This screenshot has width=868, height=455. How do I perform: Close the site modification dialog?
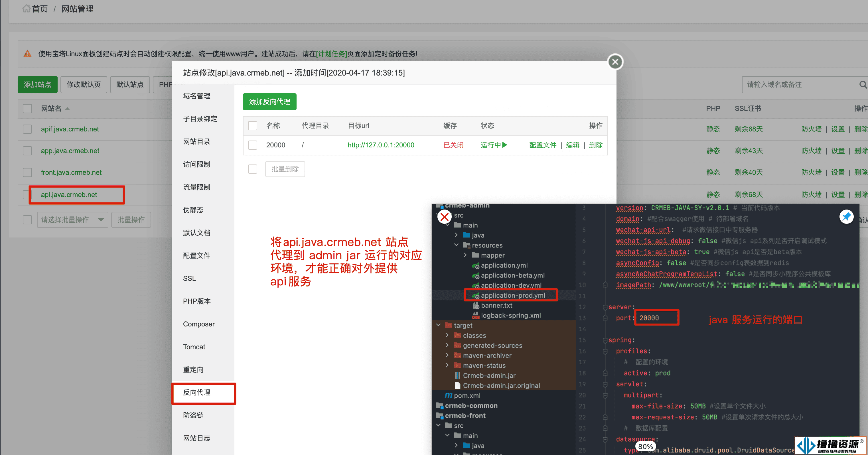point(615,62)
